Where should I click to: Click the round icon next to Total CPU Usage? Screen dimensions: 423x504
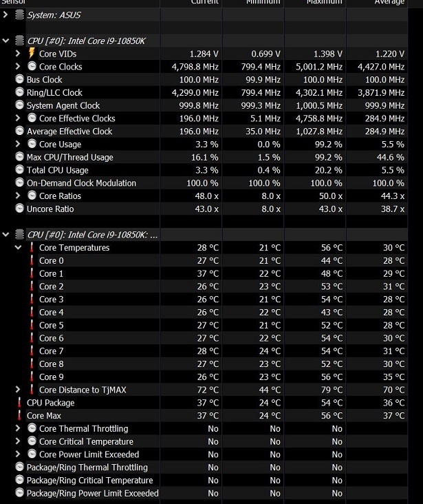coord(20,170)
